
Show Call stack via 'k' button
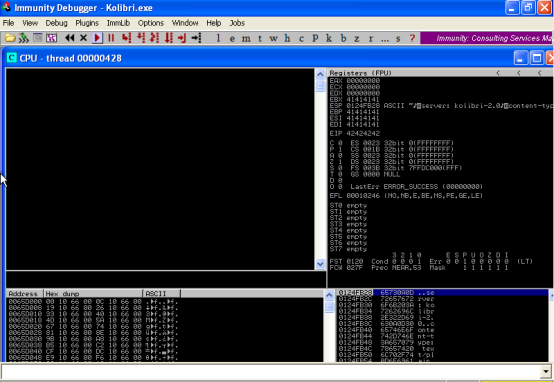point(329,38)
